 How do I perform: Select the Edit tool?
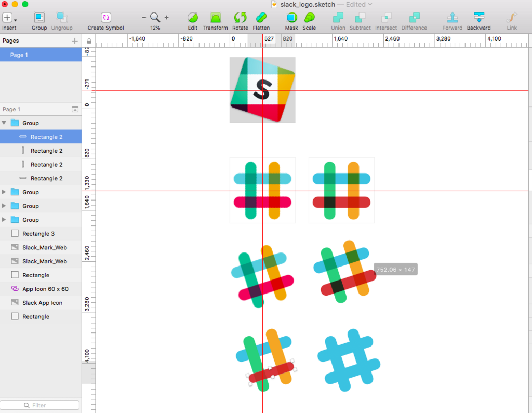click(x=192, y=18)
